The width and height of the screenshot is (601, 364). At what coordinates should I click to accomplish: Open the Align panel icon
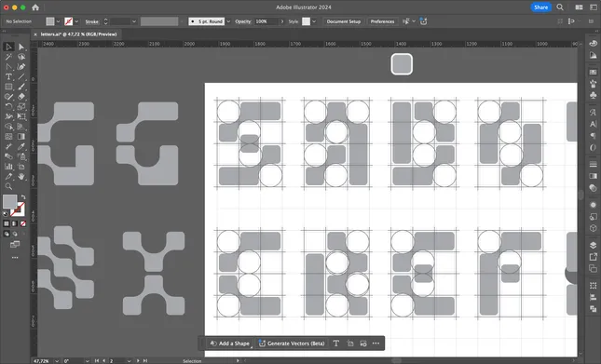pyautogui.click(x=593, y=297)
